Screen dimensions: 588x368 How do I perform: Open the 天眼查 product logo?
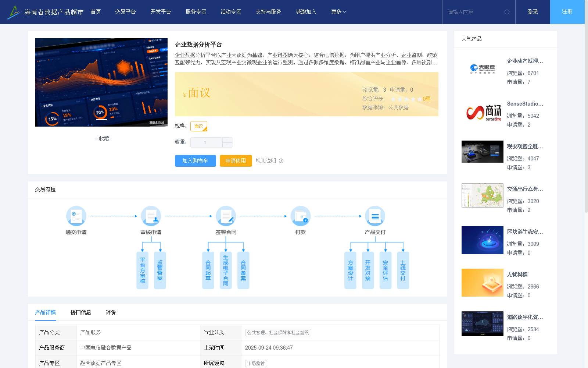coord(483,69)
